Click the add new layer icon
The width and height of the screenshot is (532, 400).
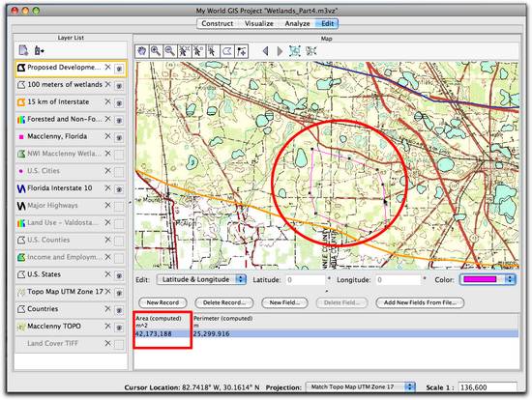23,50
